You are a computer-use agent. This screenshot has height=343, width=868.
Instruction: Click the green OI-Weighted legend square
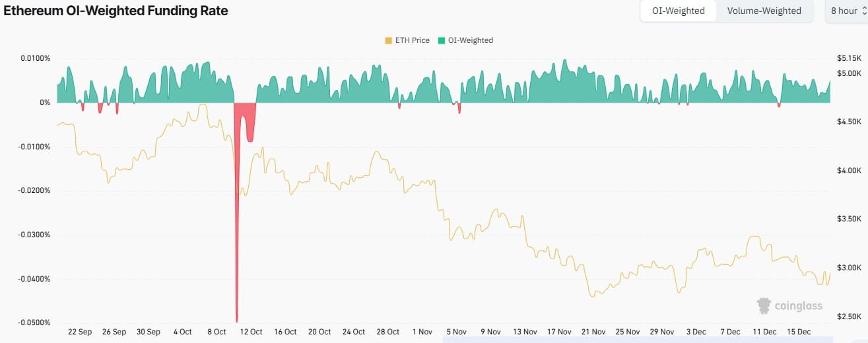442,40
